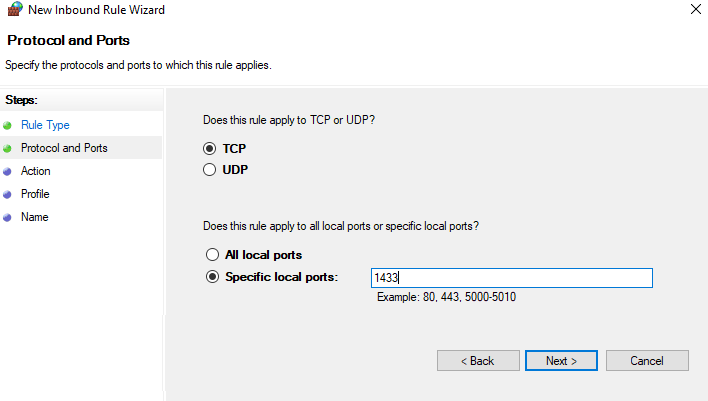The width and height of the screenshot is (708, 401).
Task: Click the green bullet beside Protocol and Ports
Action: point(7,148)
